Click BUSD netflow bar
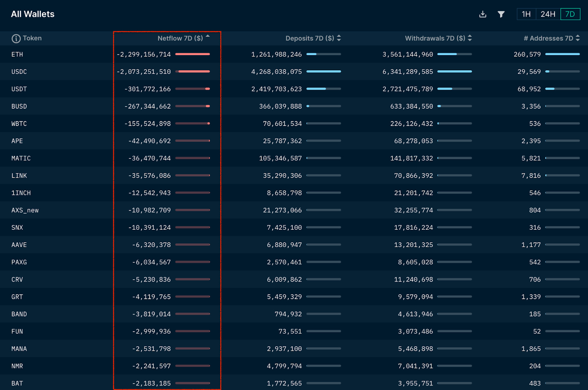The width and height of the screenshot is (588, 390). [x=193, y=106]
